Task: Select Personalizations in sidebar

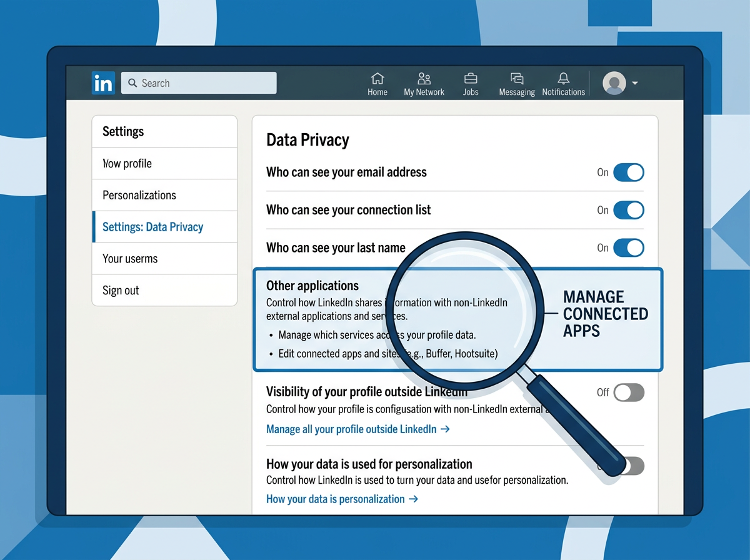Action: tap(164, 195)
